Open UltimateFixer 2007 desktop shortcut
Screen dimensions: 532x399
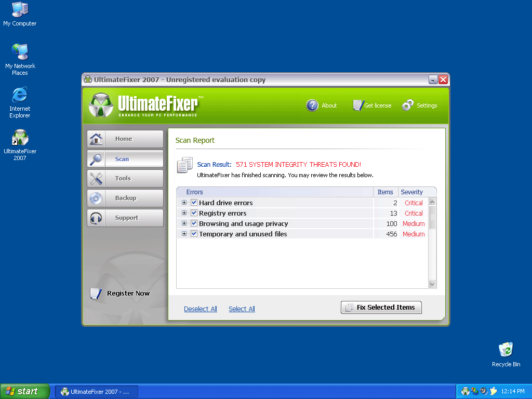tap(20, 139)
